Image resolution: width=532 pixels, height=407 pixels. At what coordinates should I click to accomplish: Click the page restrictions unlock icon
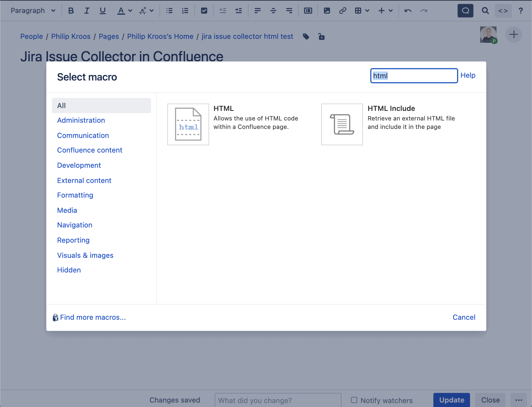[x=321, y=37]
